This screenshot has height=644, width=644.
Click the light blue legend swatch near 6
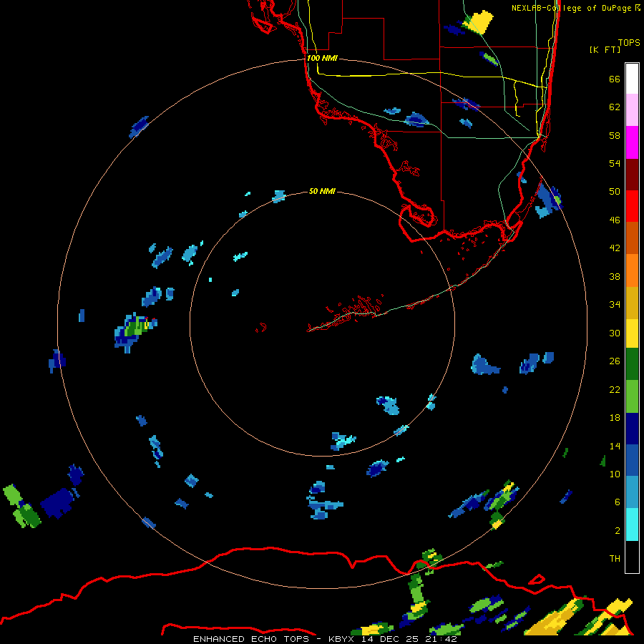[632, 492]
